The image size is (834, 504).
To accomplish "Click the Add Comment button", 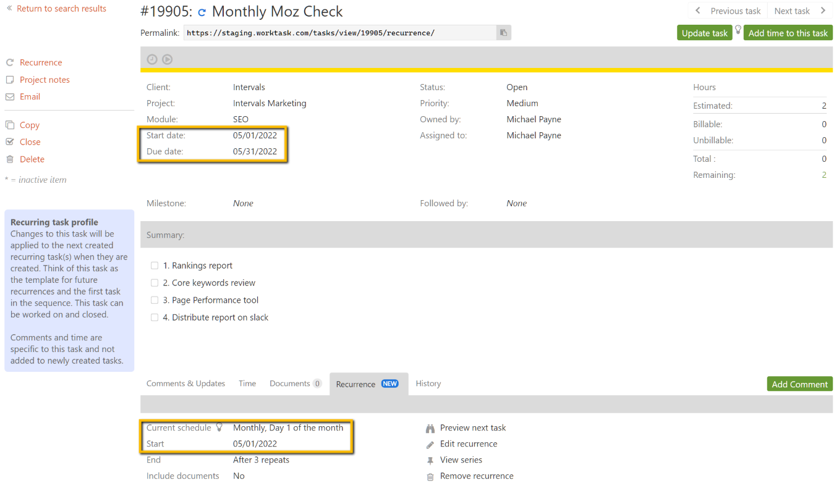I will click(799, 384).
